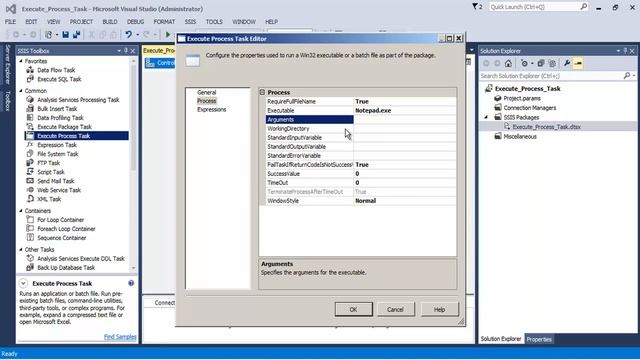Open the PROJECT menu
Image resolution: width=640 pixels, height=360 pixels.
[x=81, y=22]
